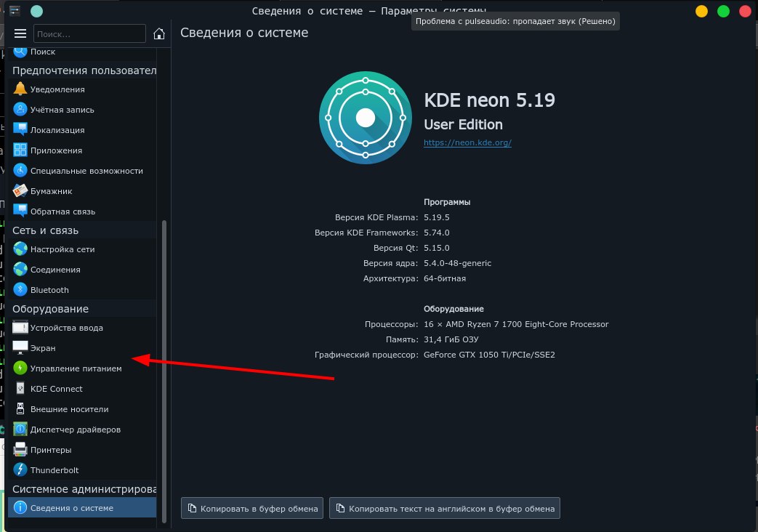The height and width of the screenshot is (532, 758).
Task: Select Устройства ввода in the Оборудование section
Action: (82, 328)
